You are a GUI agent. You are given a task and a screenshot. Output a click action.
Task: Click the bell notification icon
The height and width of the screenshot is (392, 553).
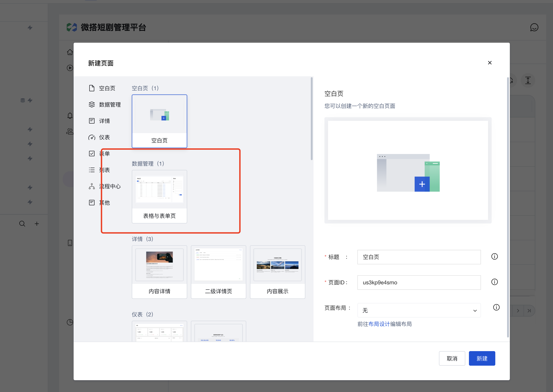pyautogui.click(x=70, y=116)
